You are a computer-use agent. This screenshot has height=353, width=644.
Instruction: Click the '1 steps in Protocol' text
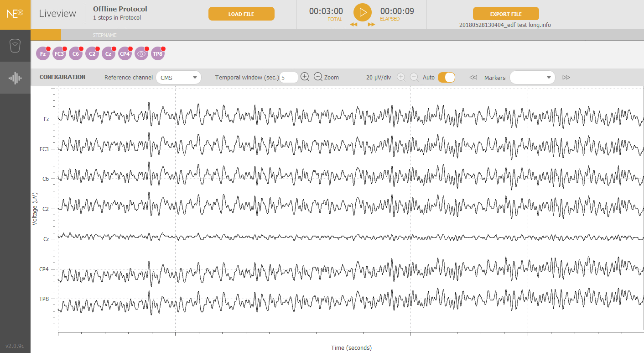tap(117, 18)
